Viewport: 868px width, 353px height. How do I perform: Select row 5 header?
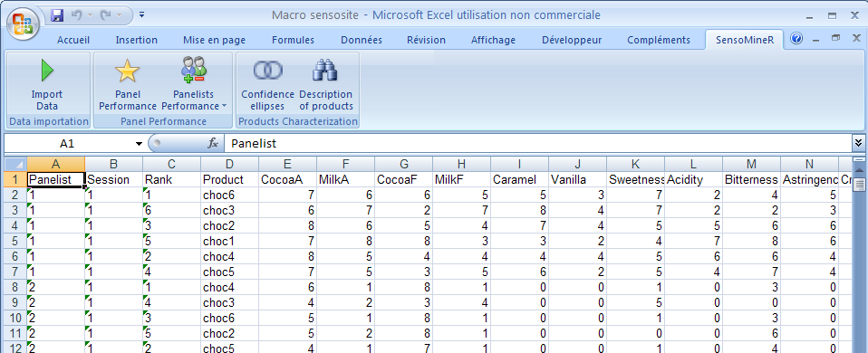15,241
